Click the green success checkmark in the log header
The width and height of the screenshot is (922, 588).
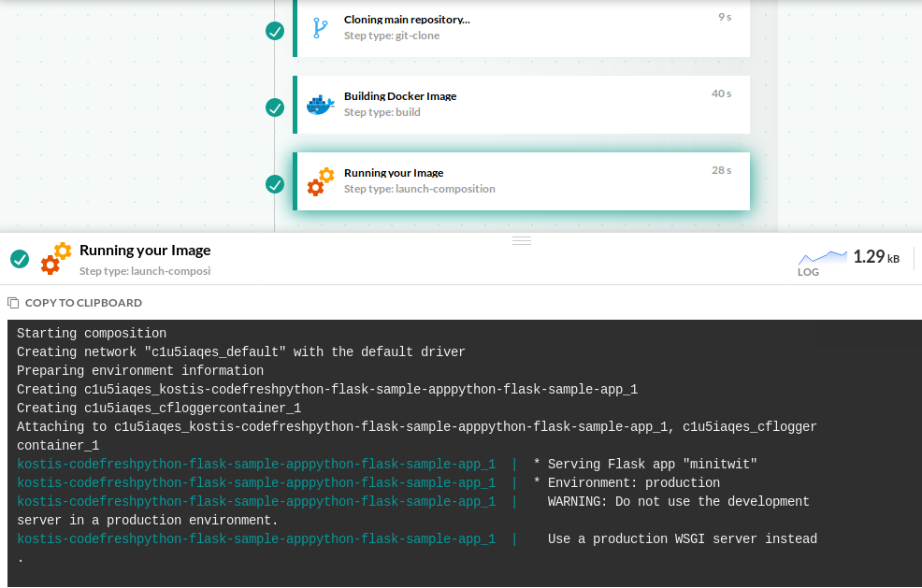tap(20, 259)
